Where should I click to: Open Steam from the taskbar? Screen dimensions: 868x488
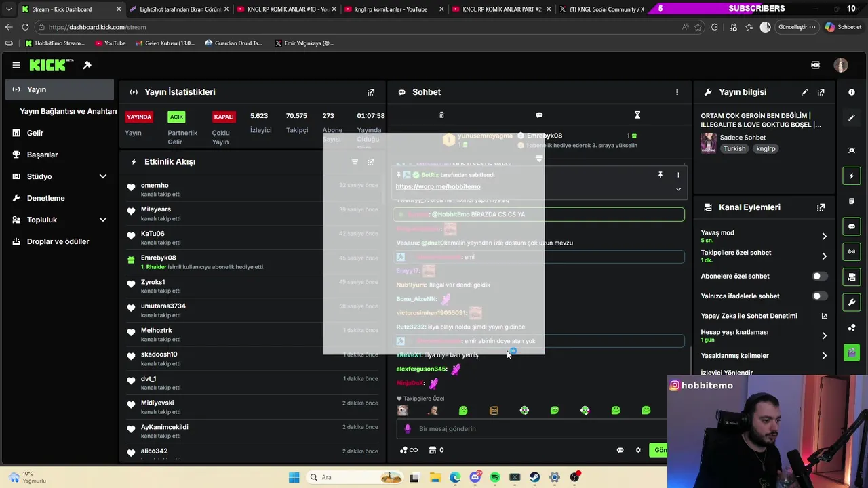[x=535, y=477]
